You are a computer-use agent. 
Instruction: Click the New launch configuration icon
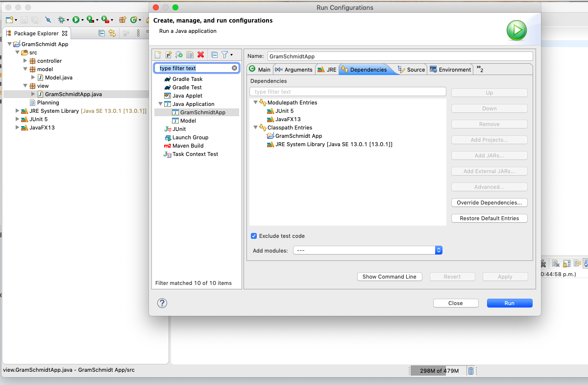pos(158,55)
